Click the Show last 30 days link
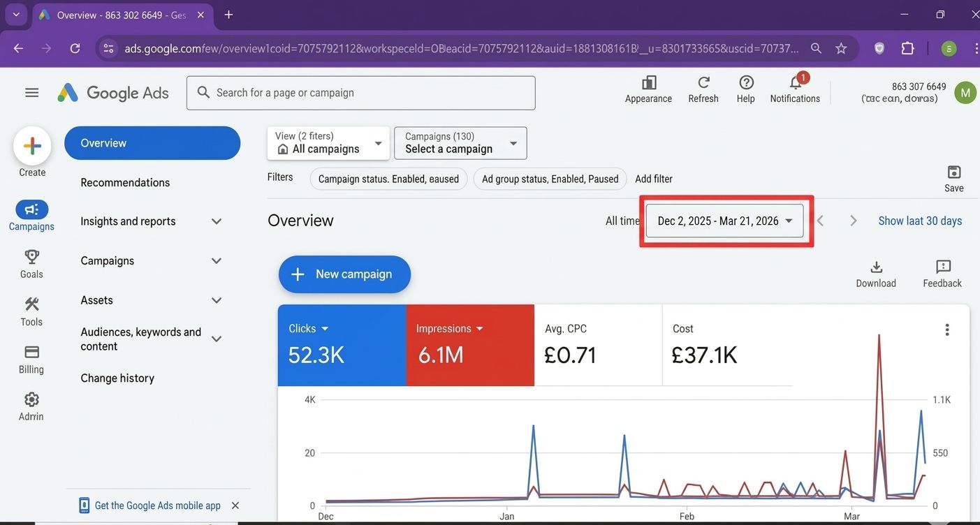The width and height of the screenshot is (980, 525). point(920,221)
